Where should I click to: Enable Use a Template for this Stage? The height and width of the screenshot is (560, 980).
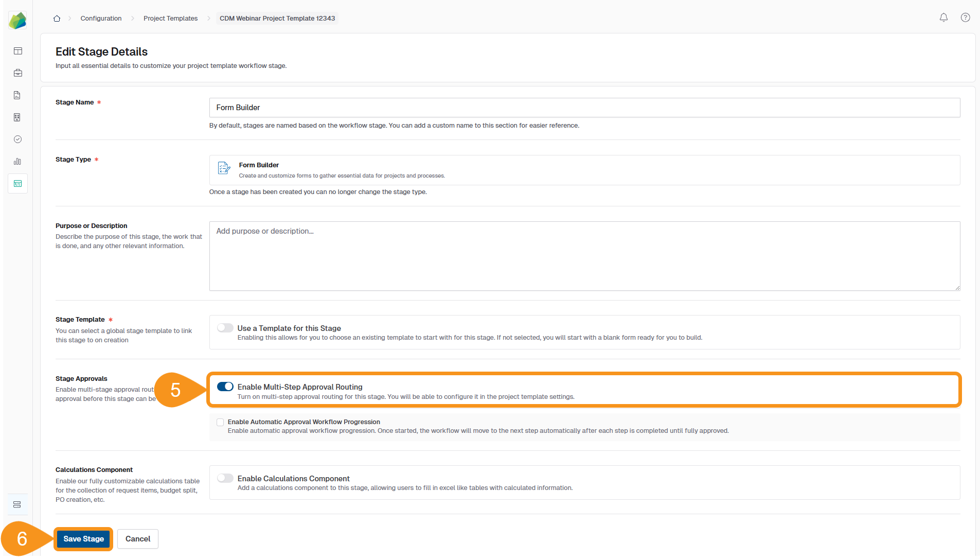(225, 327)
